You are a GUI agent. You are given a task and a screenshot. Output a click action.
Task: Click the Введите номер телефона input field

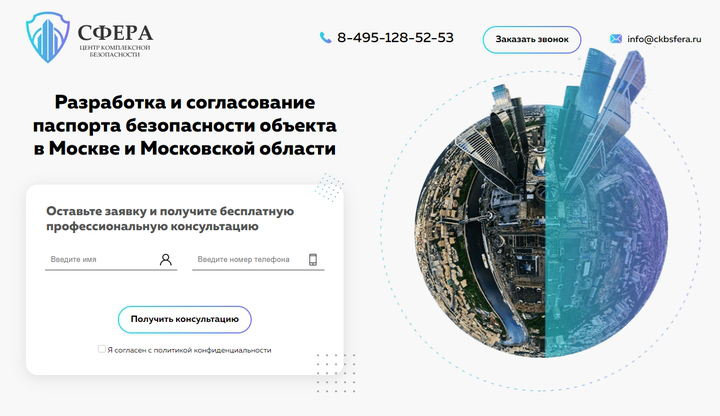258,260
